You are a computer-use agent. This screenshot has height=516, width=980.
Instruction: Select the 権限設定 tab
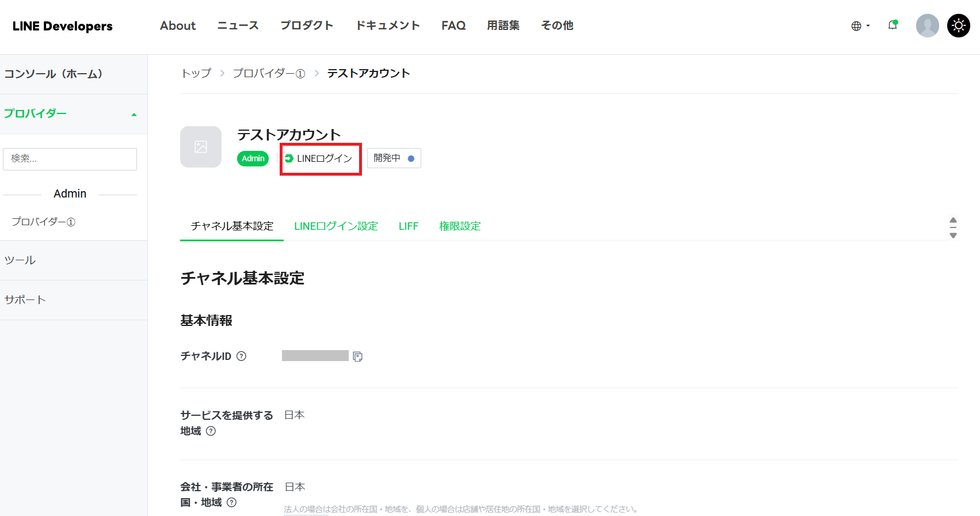(459, 226)
